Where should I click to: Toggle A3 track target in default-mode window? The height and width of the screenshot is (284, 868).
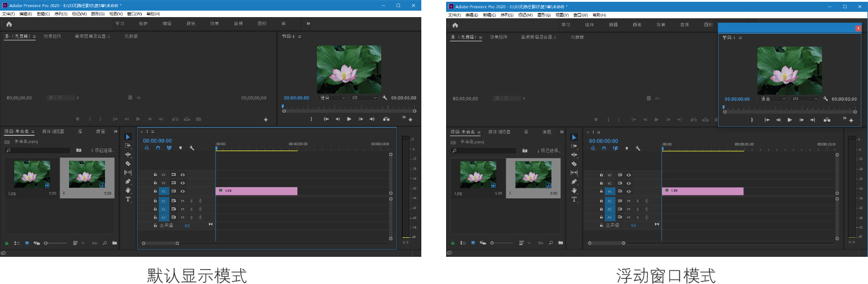coord(163,217)
